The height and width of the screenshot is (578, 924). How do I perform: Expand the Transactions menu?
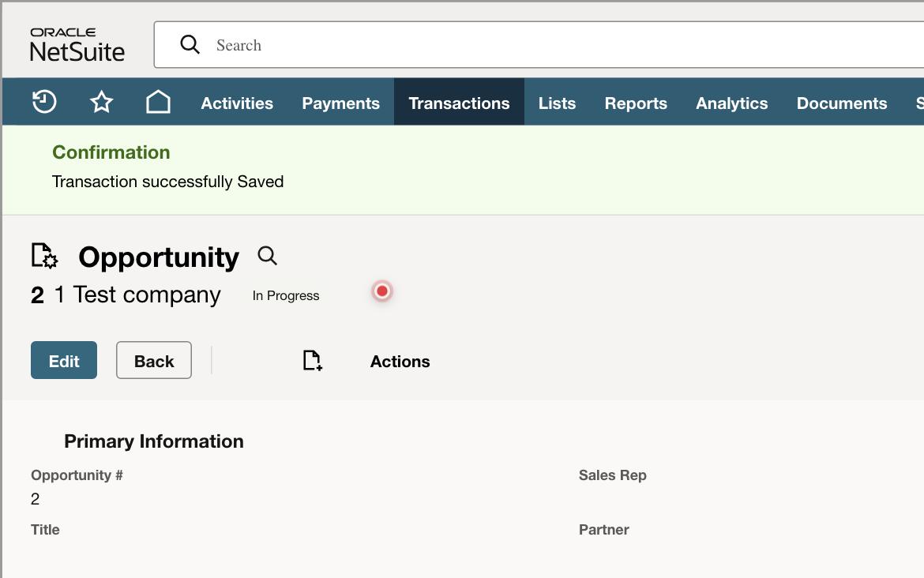[459, 103]
